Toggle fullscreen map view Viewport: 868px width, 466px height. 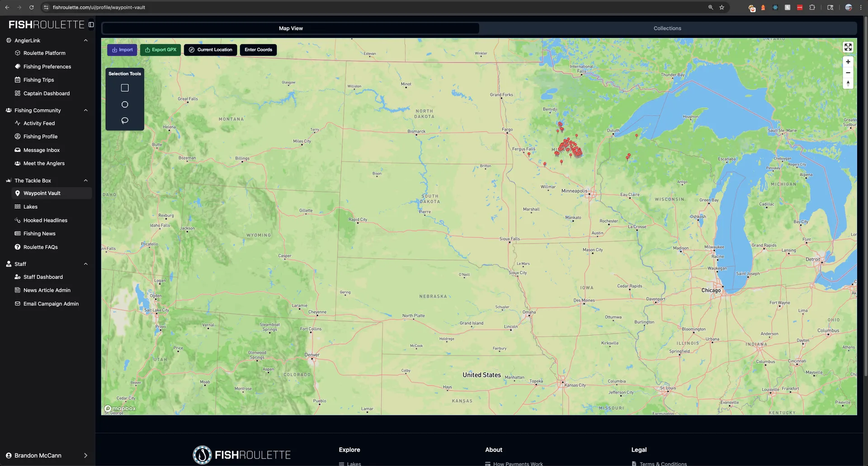pos(848,47)
